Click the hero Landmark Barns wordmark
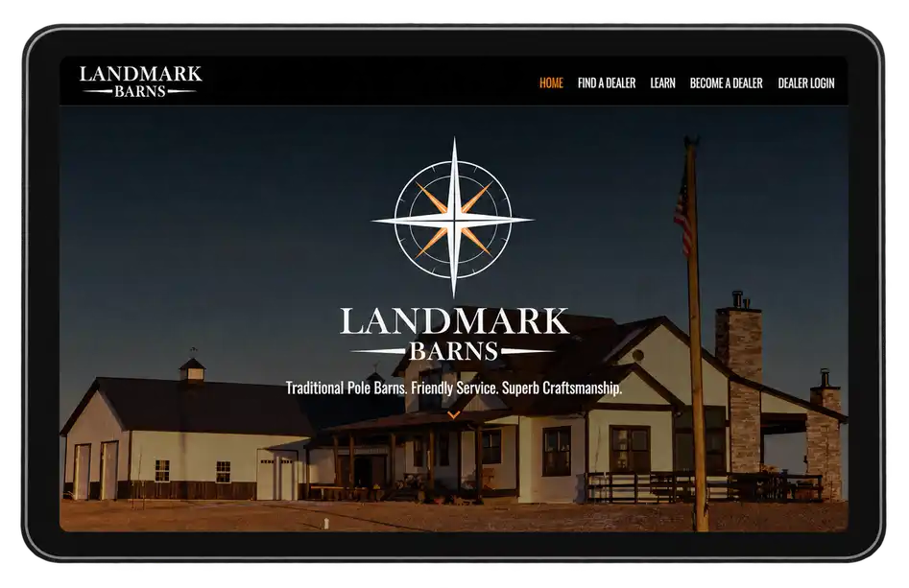 click(454, 334)
